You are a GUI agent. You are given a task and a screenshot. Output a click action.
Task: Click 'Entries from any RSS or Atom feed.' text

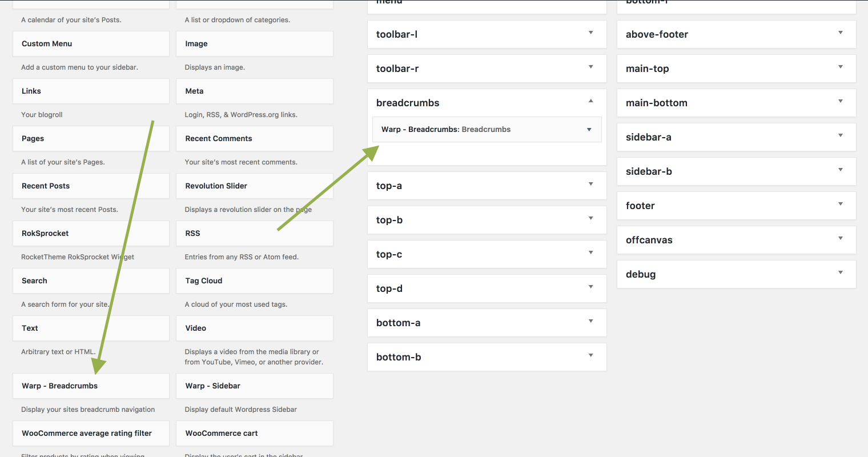242,257
